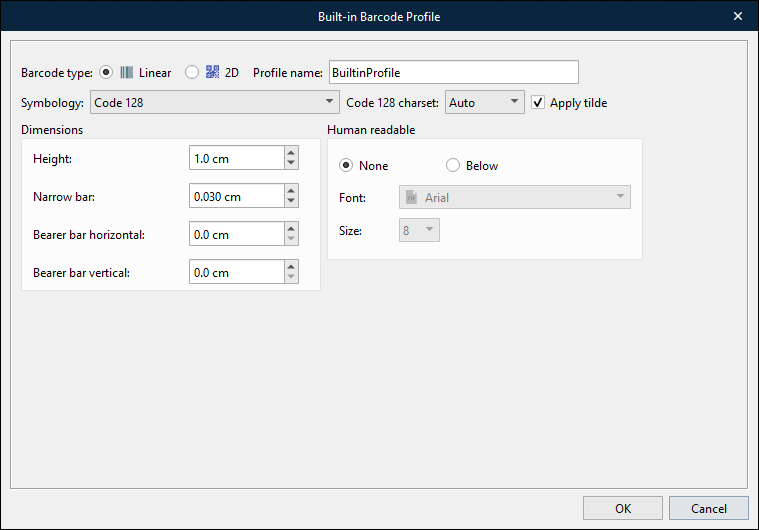Decrease Bearer bar vertical value
Screen dimensions: 759x530
291,277
